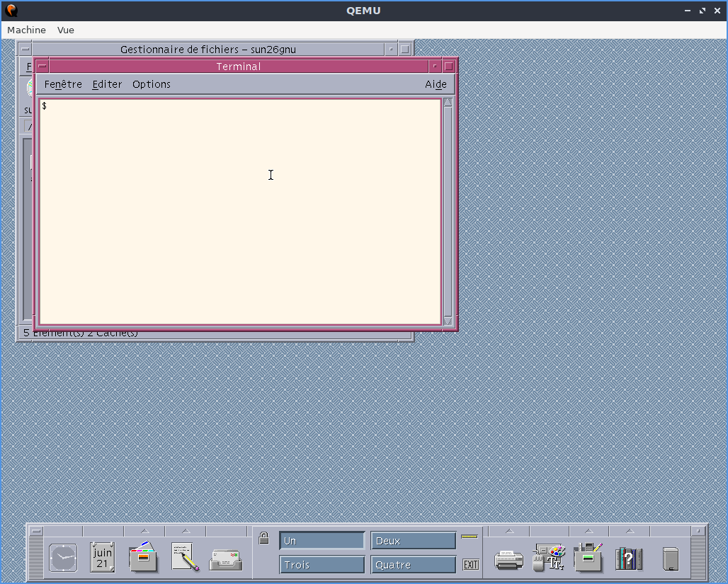Open the style manager palette icon

549,558
